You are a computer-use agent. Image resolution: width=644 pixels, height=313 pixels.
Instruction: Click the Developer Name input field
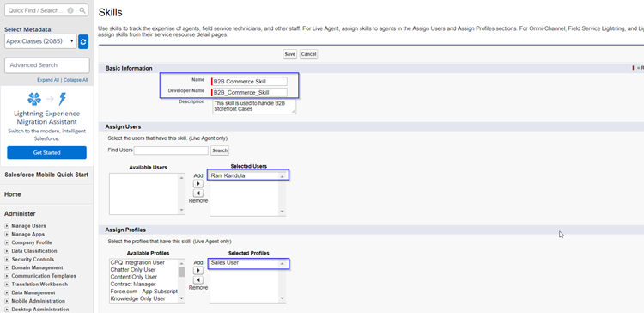(249, 93)
